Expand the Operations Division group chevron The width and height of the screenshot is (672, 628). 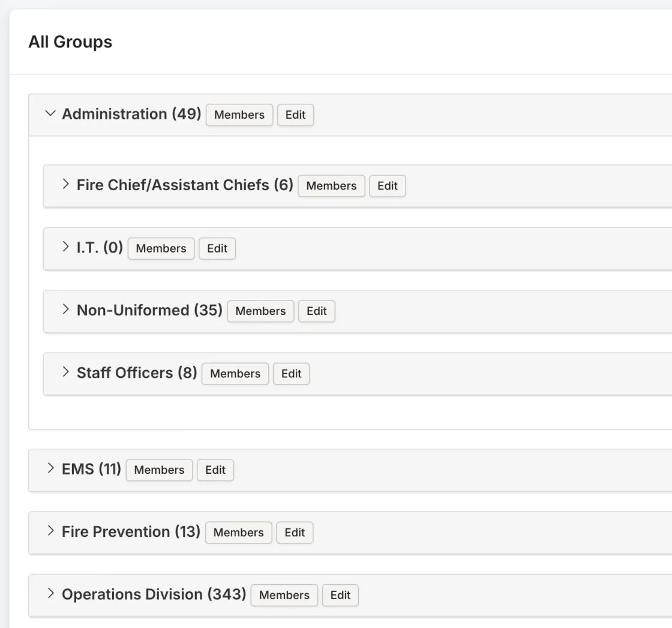[x=51, y=593]
